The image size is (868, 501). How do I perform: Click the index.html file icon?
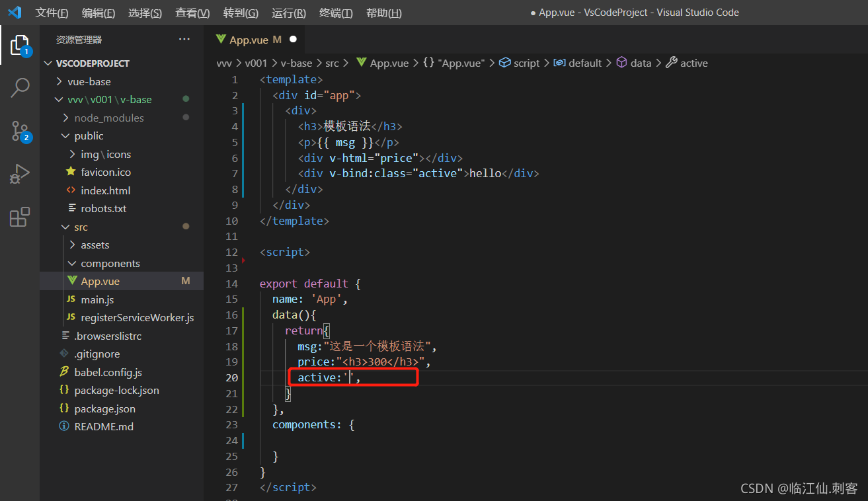(71, 190)
